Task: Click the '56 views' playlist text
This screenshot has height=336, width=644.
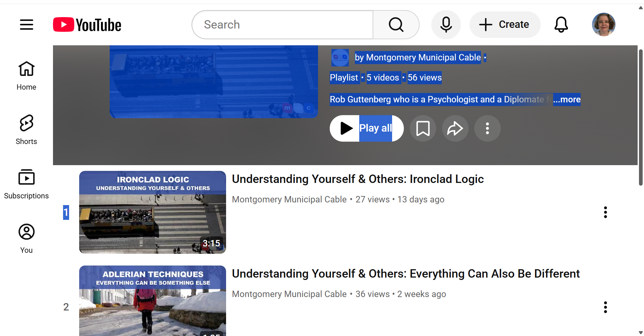Action: 425,78
